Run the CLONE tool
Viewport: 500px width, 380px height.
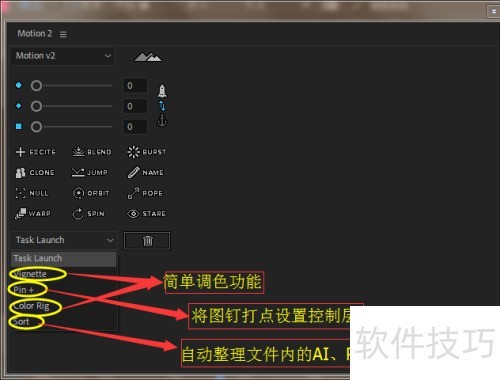point(35,173)
